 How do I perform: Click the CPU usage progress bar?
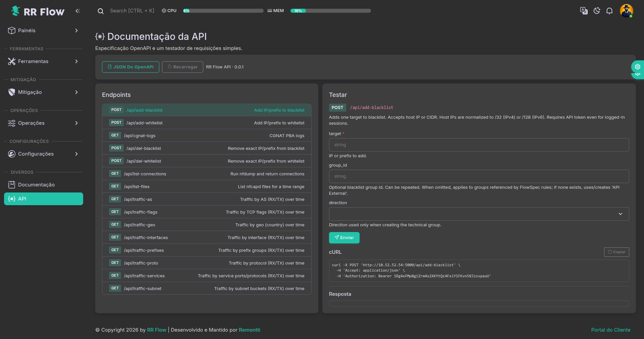223,11
